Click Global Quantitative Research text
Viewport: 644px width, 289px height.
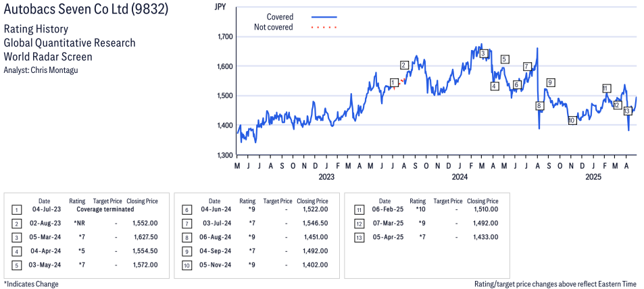(70, 43)
